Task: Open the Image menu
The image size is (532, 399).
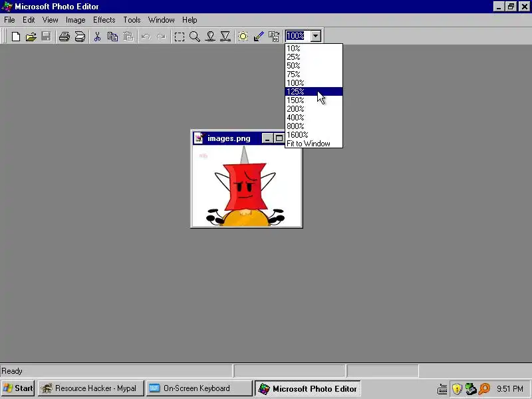Action: click(x=75, y=20)
